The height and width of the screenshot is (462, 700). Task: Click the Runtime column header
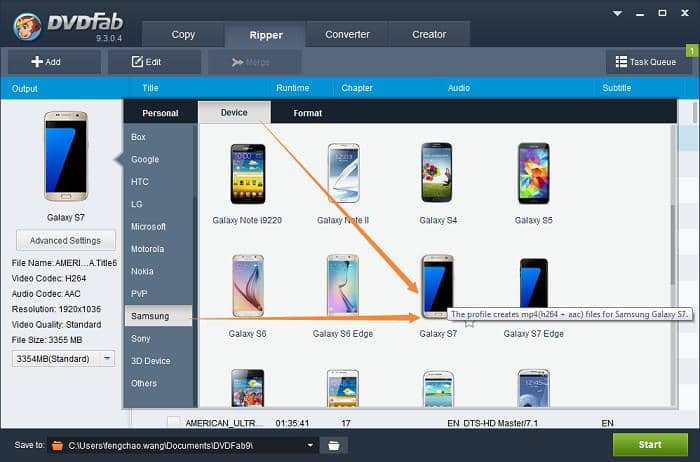click(293, 88)
